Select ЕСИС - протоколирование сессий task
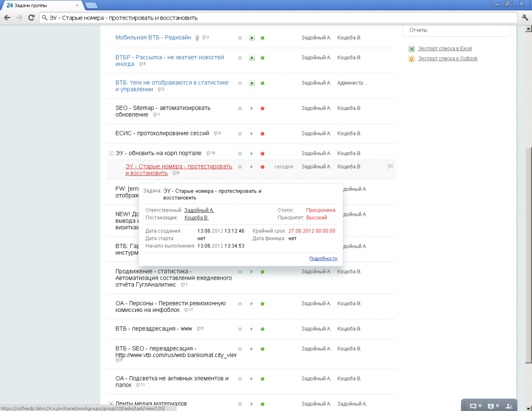This screenshot has width=532, height=411. pyautogui.click(x=162, y=133)
